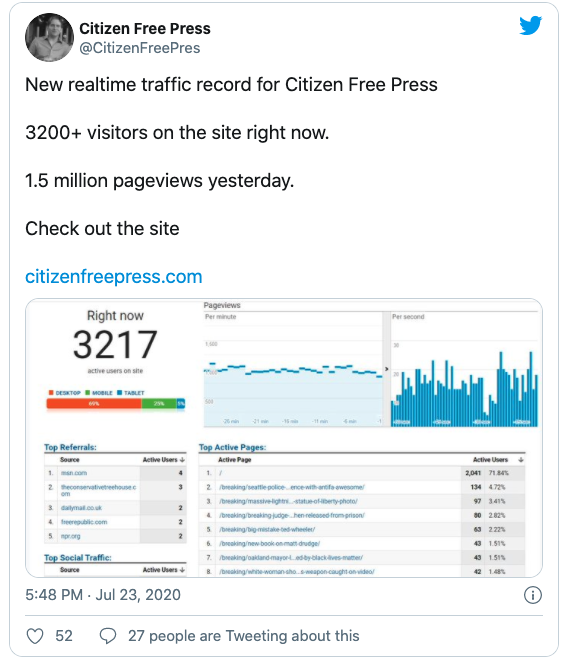The height and width of the screenshot is (663, 566).
Task: Click the theconservativetreehouse.com referral
Action: tap(98, 490)
